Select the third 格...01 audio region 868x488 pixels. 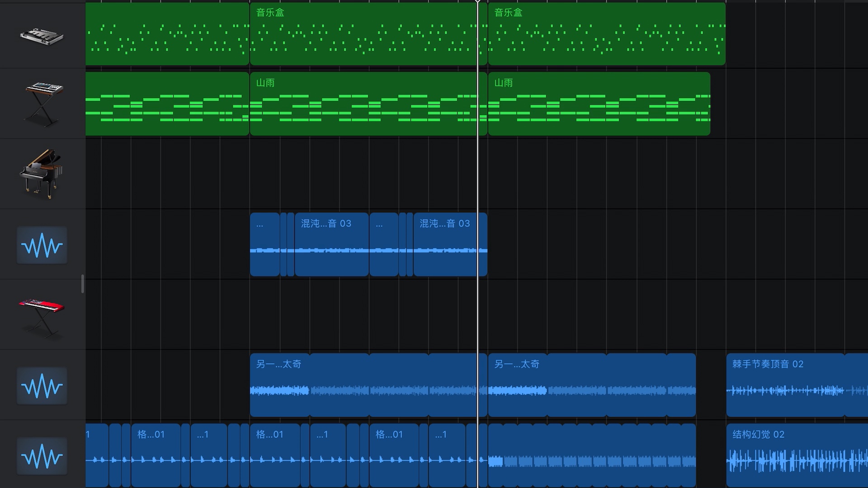(x=394, y=455)
